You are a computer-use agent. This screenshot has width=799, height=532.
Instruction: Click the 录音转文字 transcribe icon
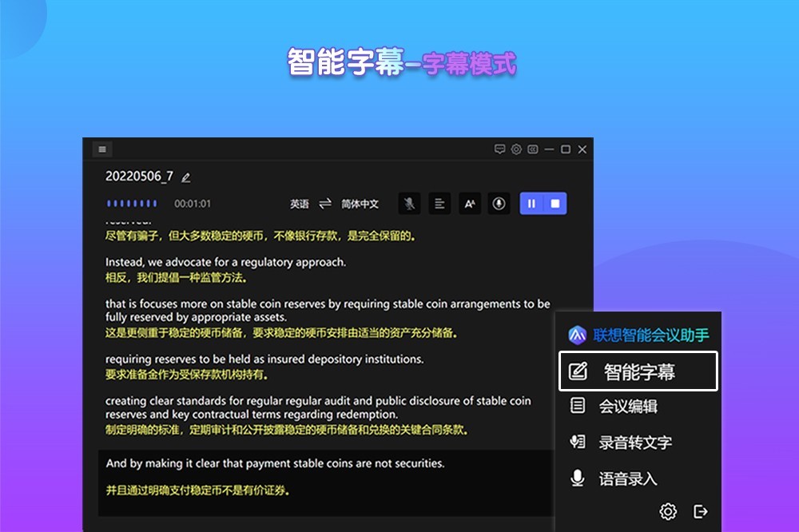578,441
